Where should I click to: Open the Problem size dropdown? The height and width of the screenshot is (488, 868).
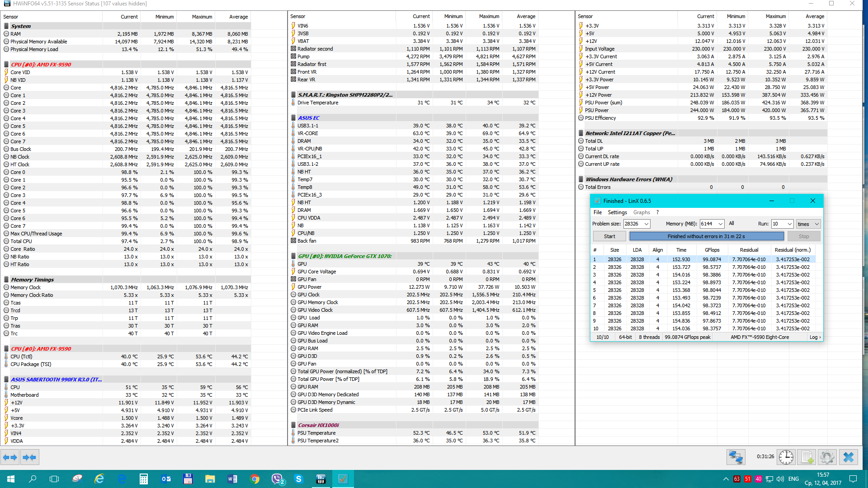[646, 224]
